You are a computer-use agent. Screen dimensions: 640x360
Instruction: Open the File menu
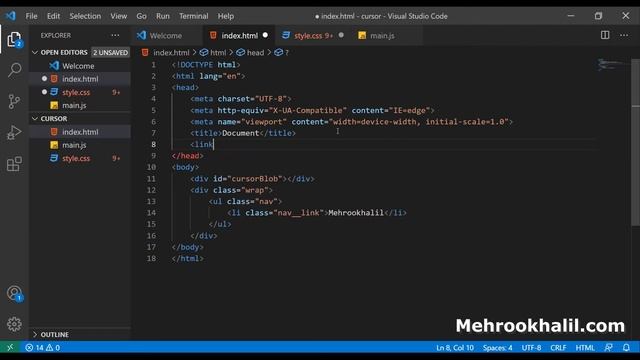31,16
